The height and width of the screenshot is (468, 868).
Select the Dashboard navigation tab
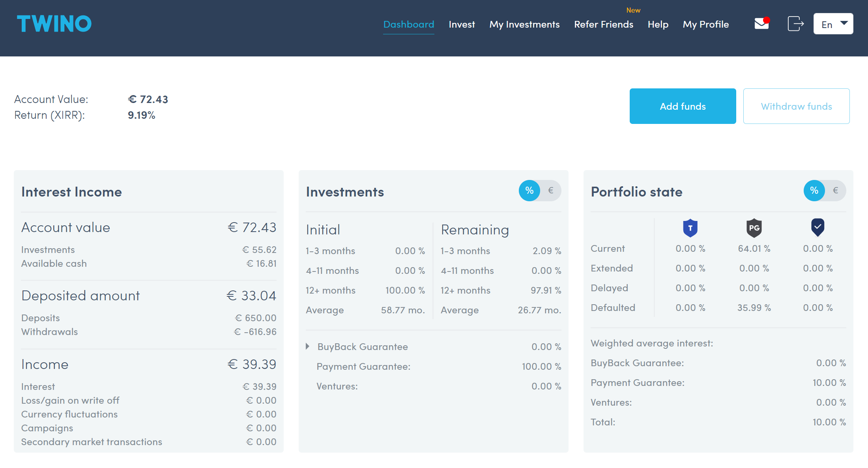click(408, 24)
